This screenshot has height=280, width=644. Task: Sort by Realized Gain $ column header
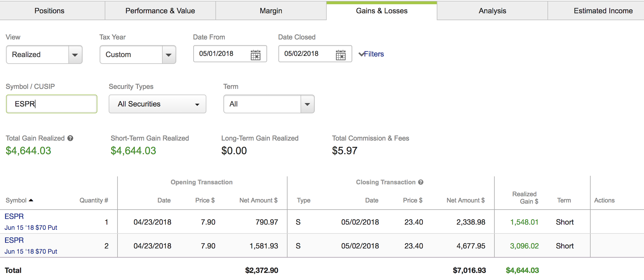click(x=525, y=198)
